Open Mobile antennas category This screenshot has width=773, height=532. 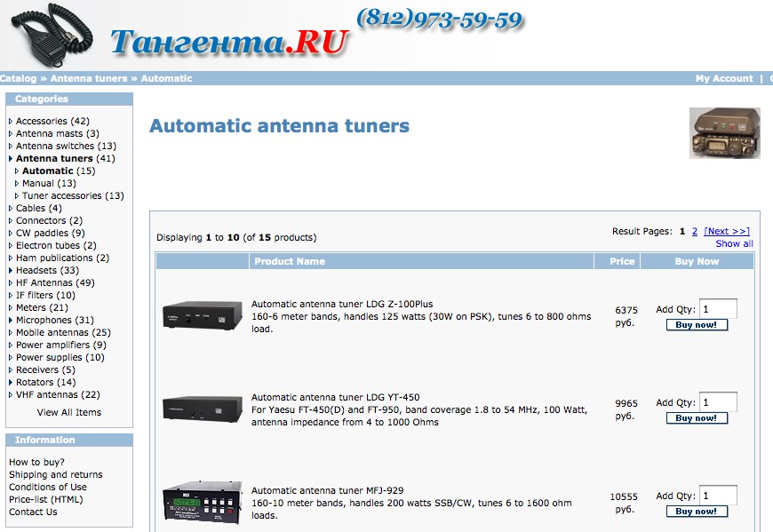[63, 332]
